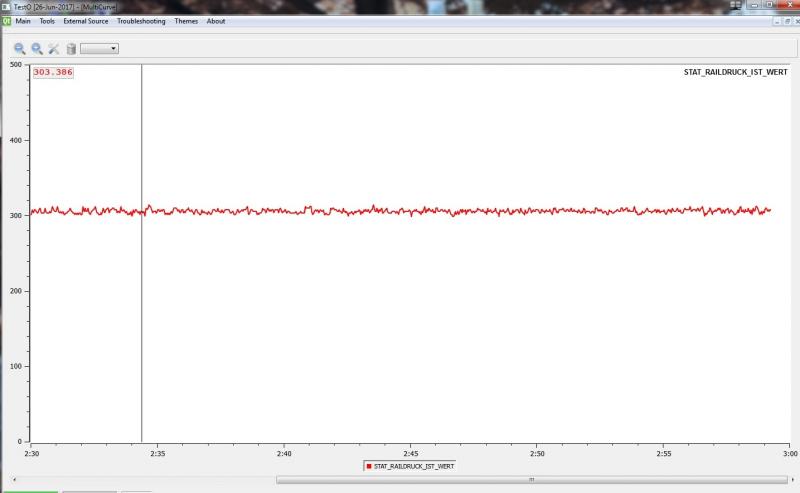Open the empty toolbar combo box
800x493 pixels.
tap(99, 48)
